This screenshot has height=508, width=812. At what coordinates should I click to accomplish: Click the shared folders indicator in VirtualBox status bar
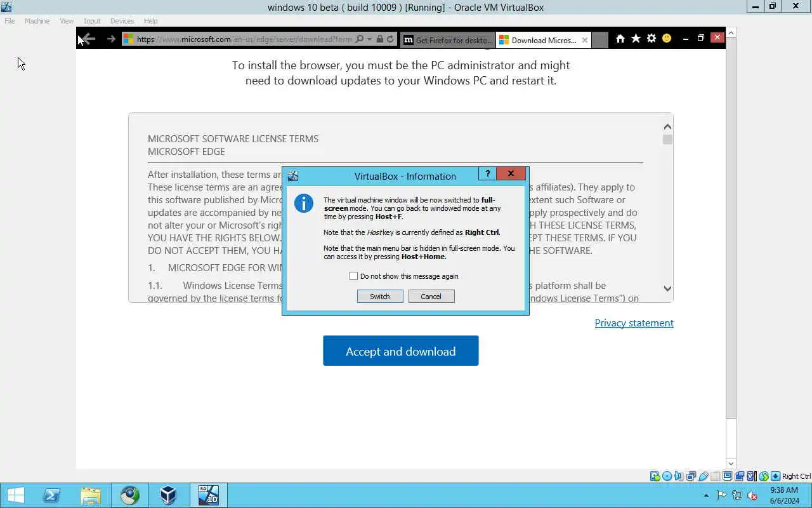715,476
